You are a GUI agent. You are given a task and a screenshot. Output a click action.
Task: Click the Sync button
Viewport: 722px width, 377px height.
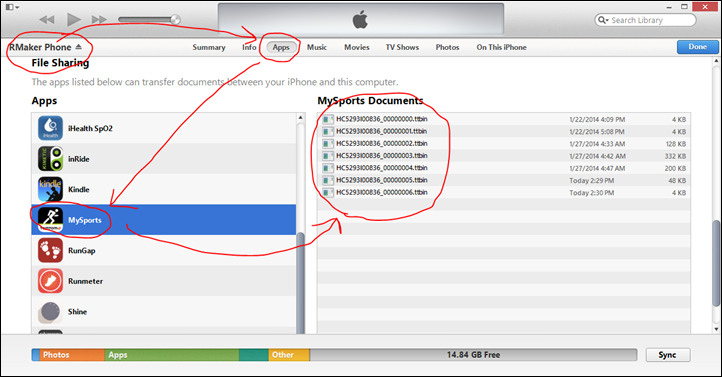coord(667,355)
